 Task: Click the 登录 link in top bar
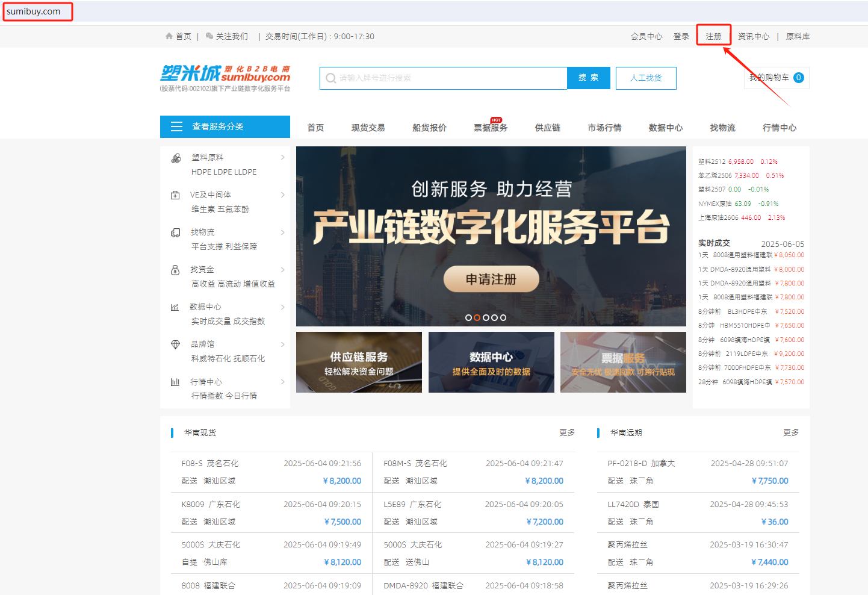[681, 36]
